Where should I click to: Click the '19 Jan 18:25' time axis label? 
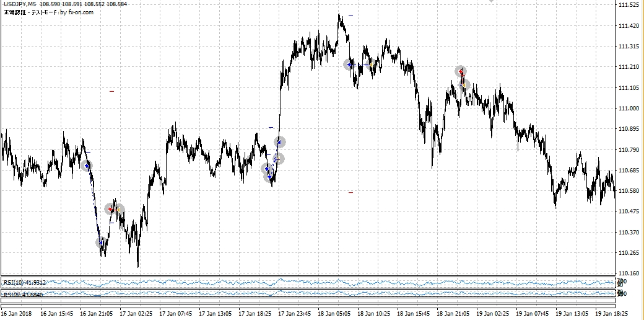[612, 313]
